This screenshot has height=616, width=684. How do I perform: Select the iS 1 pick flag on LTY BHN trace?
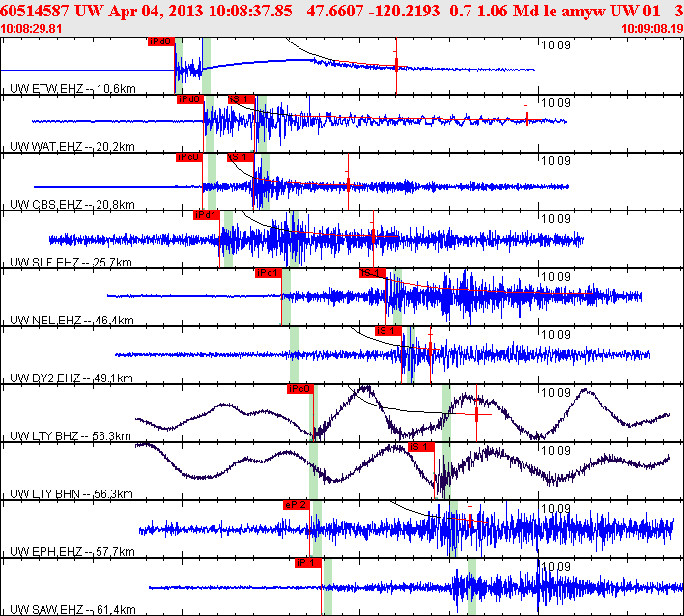(x=421, y=448)
